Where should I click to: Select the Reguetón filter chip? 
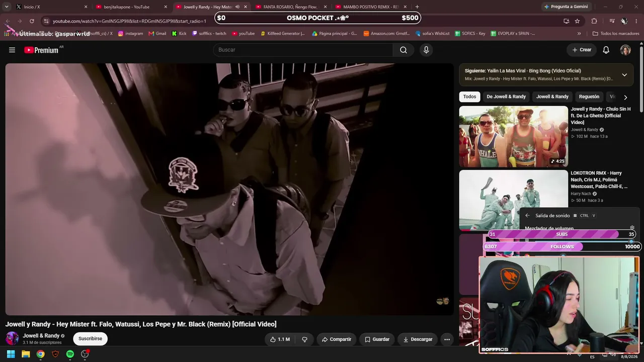589,97
